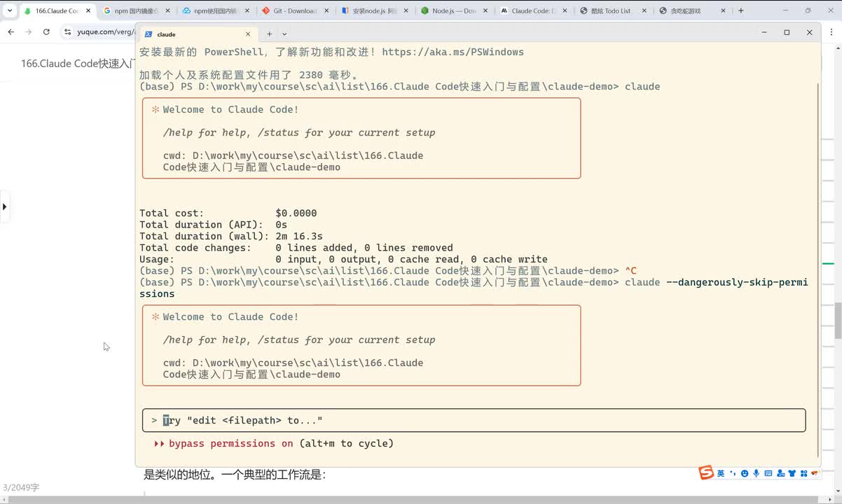
Task: Select the claude terminal tab
Action: pos(198,34)
